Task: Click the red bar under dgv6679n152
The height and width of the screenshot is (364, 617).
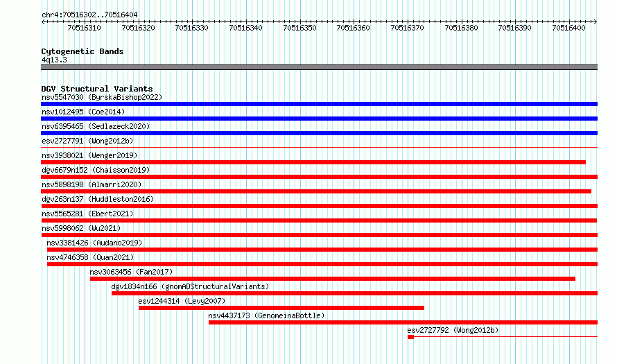Action: coord(319,177)
